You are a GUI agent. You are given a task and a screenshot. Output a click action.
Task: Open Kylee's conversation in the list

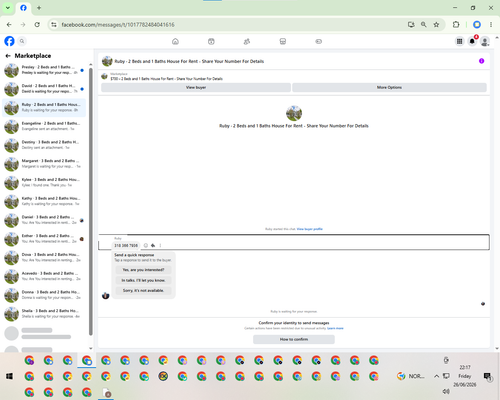click(44, 182)
